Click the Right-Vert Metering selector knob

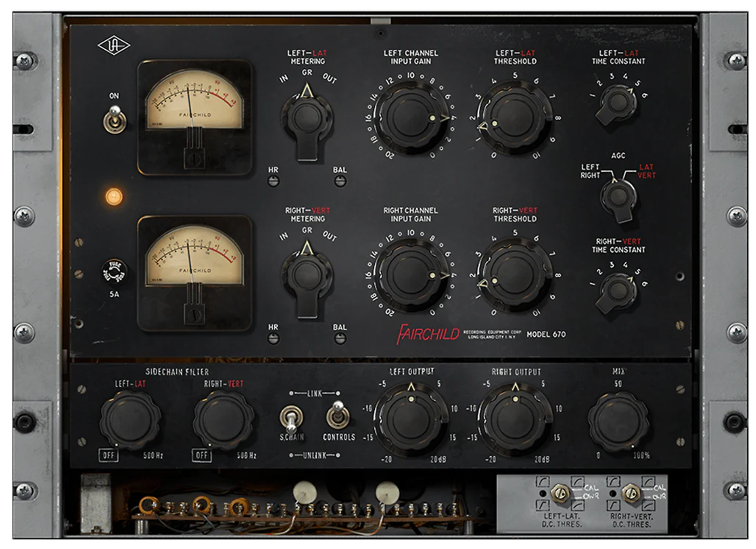(x=307, y=279)
